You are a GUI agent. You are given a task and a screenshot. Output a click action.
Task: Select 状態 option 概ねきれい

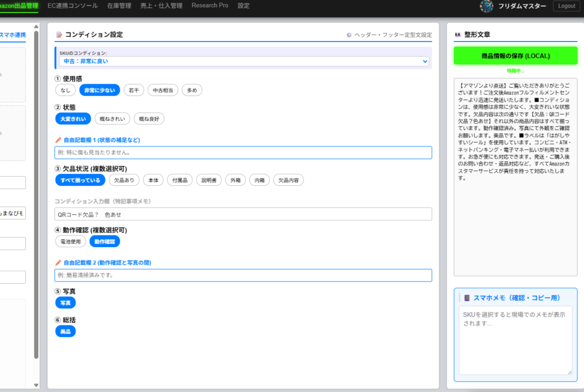(x=112, y=119)
